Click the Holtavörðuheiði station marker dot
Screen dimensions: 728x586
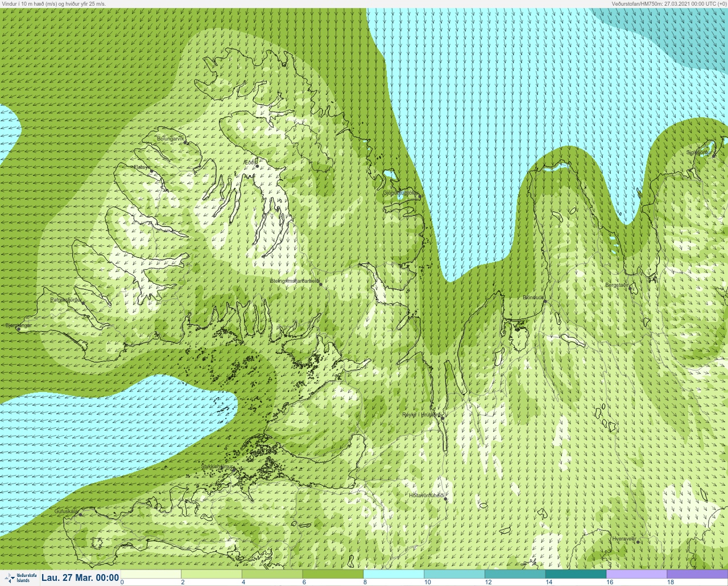tap(445, 499)
